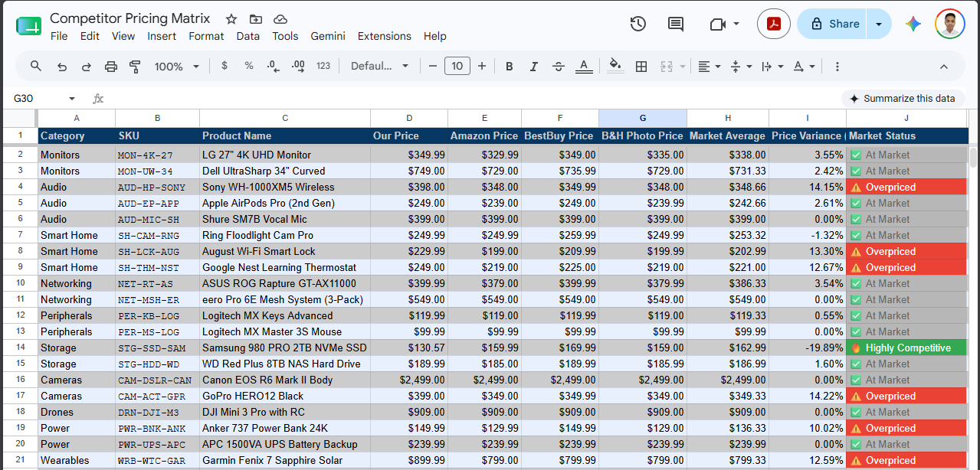Click the -19.89% price variance cell
The image size is (980, 470).
(808, 348)
